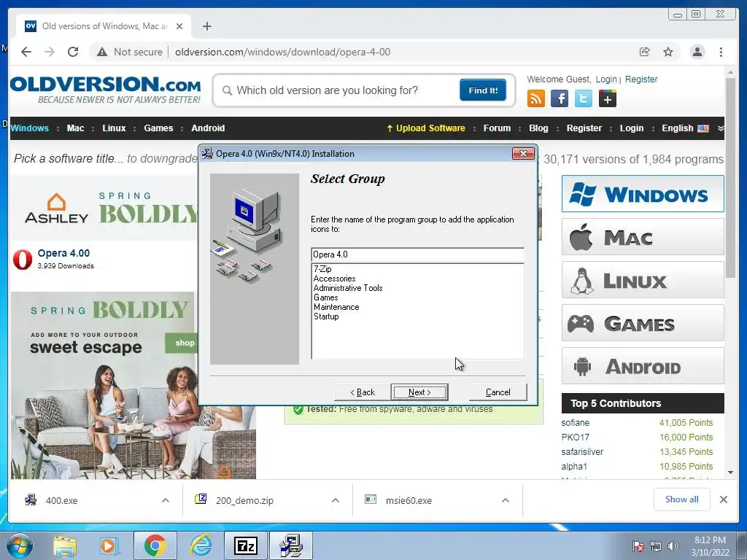
Task: Share this page via address bar icon
Action: pyautogui.click(x=645, y=52)
